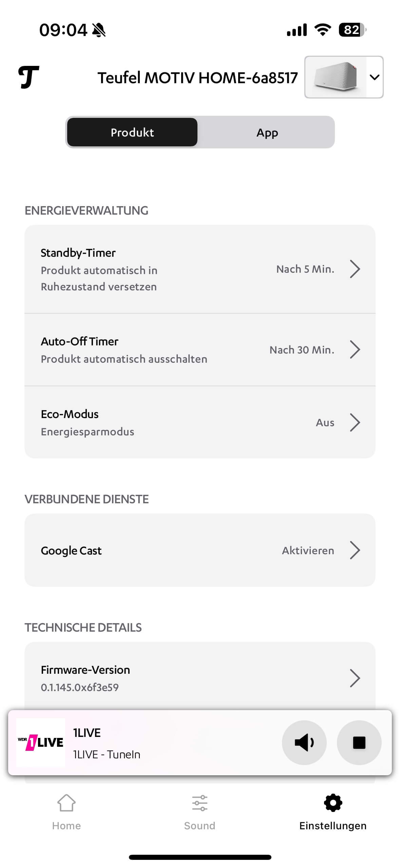The height and width of the screenshot is (868, 400).
Task: Tap the MOTIV HOME speaker thumbnail
Action: [336, 77]
